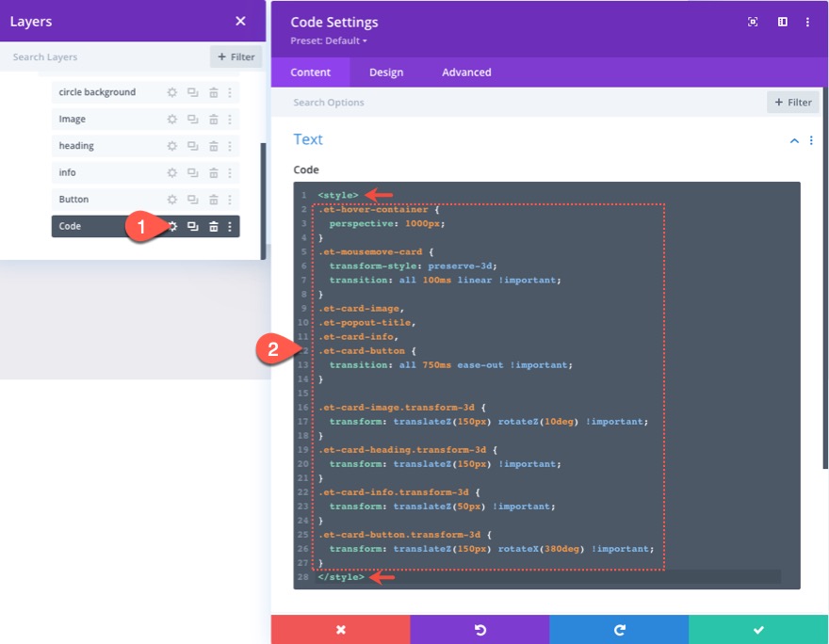Delete the Code layer
Image resolution: width=829 pixels, height=644 pixels.
[x=213, y=227]
